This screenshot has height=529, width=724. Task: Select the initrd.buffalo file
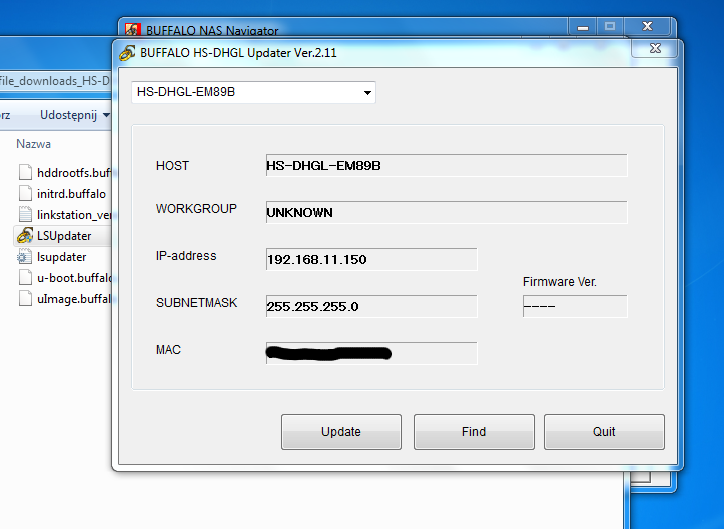[x=71, y=193]
